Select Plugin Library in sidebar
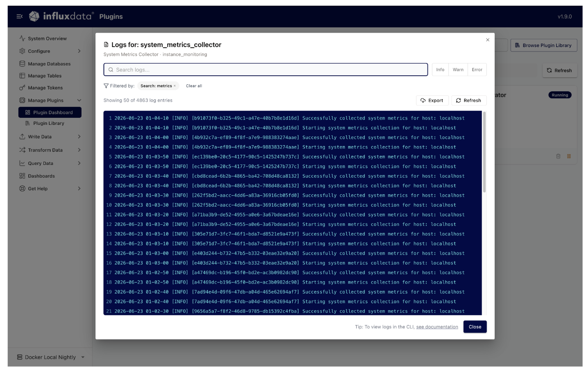 pyautogui.click(x=49, y=123)
